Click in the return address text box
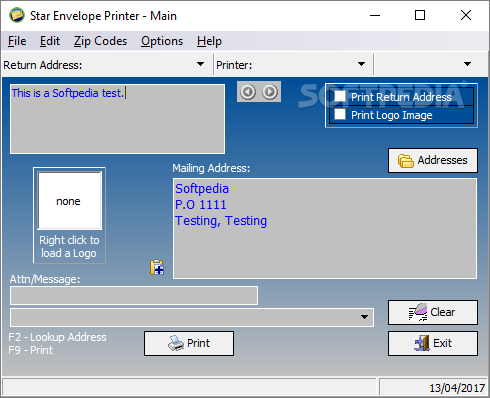Screen dimensions: 490x398 click(x=117, y=119)
